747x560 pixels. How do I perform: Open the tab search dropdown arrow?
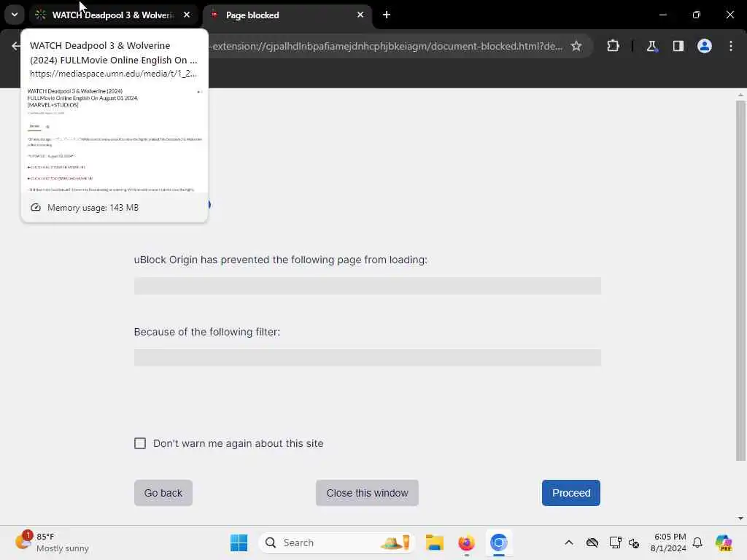[x=15, y=15]
